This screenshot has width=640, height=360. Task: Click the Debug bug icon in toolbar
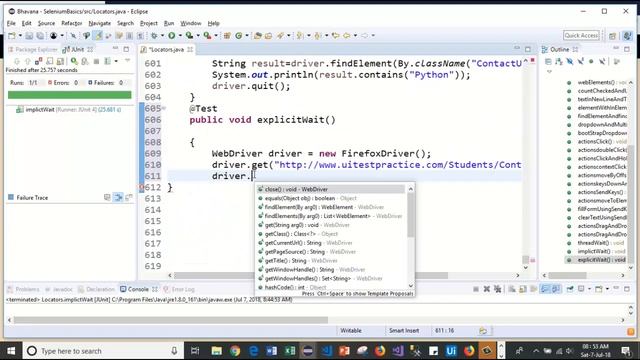pos(154,36)
